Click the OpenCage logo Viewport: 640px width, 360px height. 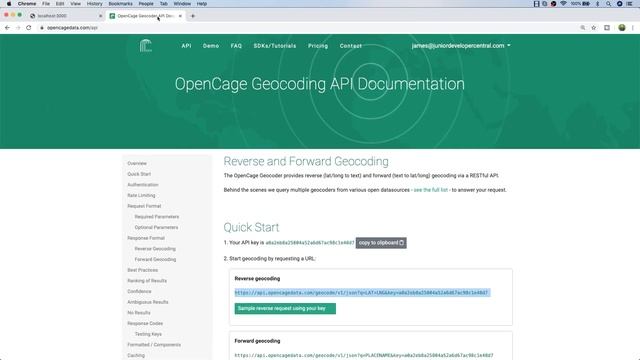click(x=146, y=45)
